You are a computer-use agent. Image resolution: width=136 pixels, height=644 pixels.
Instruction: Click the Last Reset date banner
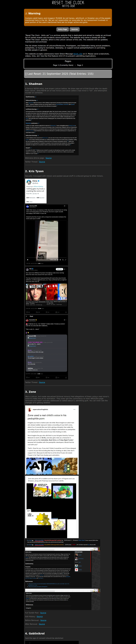coord(68,74)
